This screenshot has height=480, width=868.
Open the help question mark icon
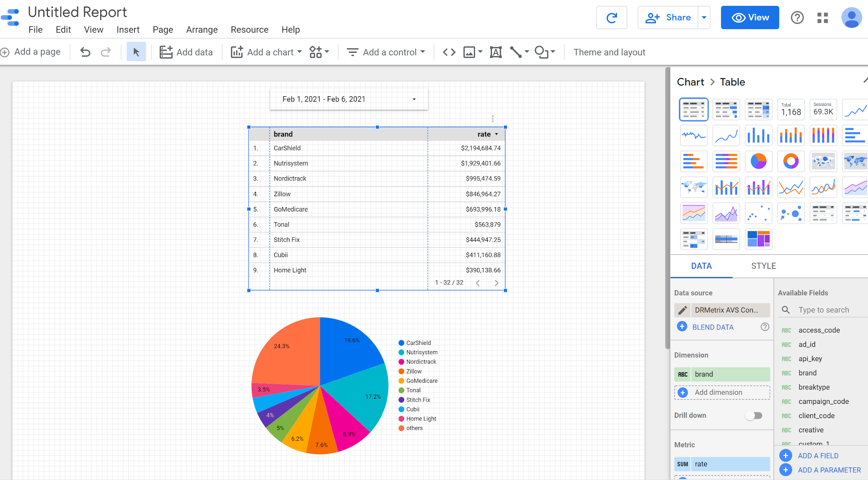pos(797,17)
